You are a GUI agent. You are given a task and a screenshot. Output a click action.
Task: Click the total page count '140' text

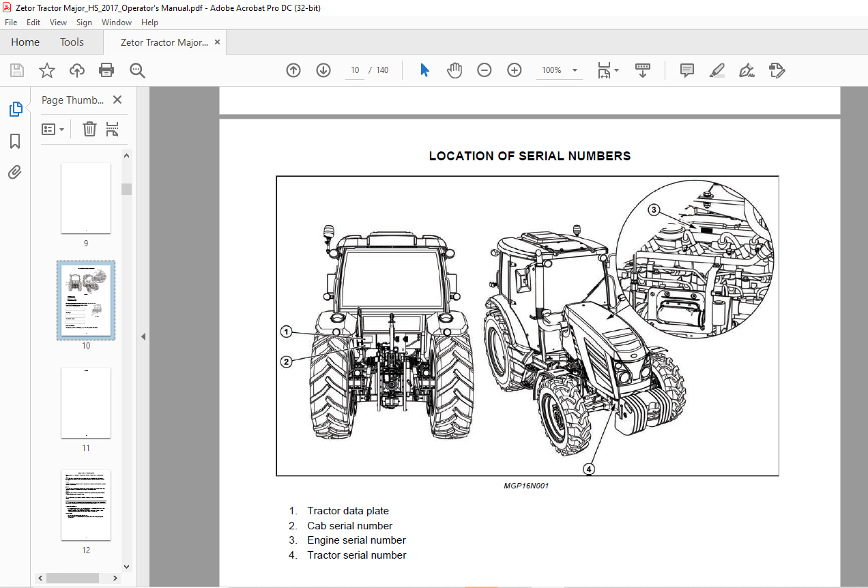tap(382, 70)
